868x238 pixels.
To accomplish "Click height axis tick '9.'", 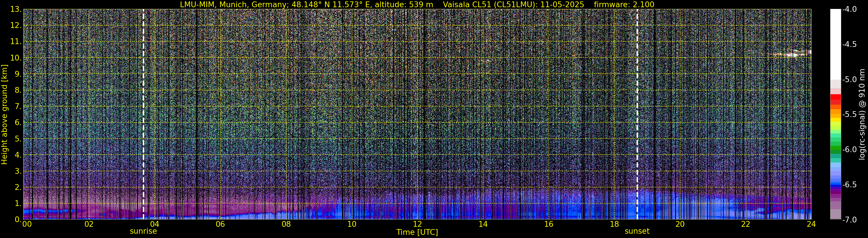I will pyautogui.click(x=18, y=74).
